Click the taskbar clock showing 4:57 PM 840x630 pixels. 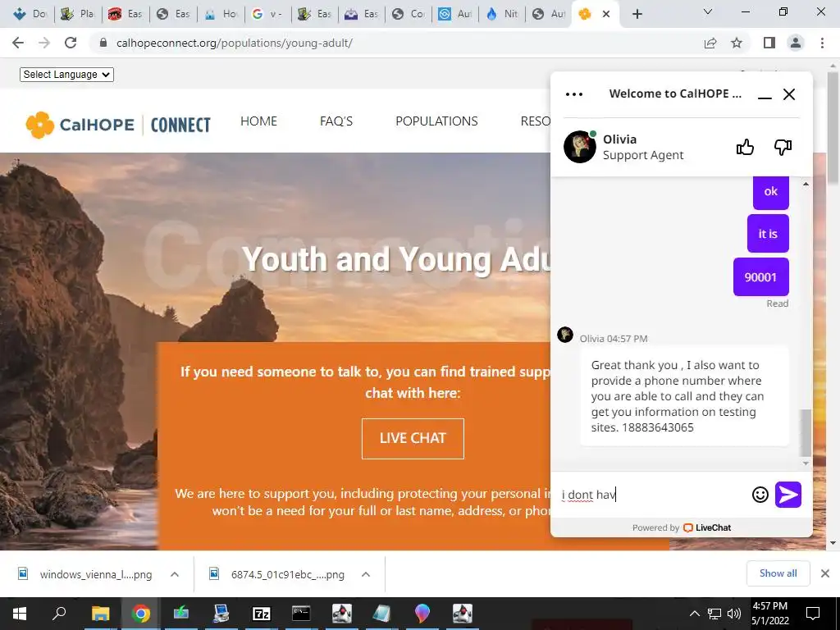770,614
